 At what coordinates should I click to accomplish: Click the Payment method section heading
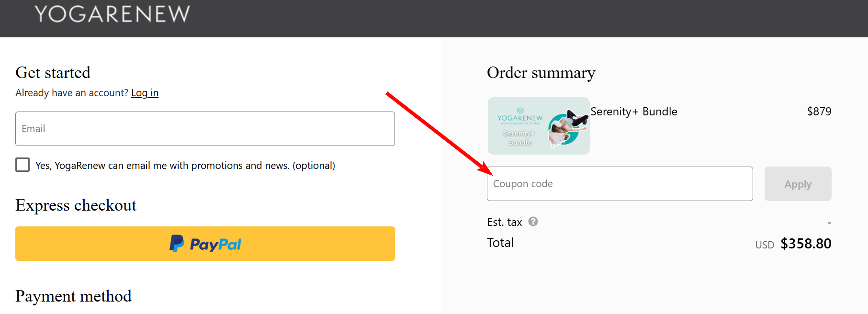73,296
